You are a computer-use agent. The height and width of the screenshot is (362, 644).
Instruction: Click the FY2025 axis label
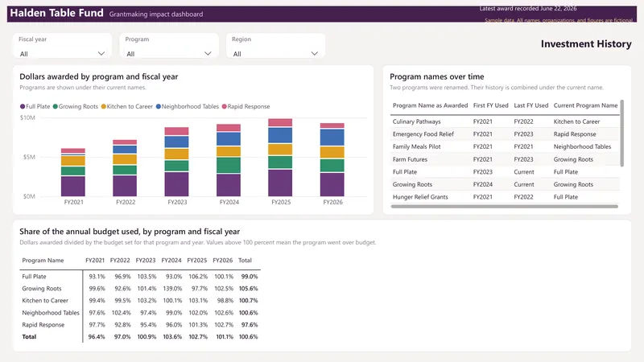coord(281,202)
